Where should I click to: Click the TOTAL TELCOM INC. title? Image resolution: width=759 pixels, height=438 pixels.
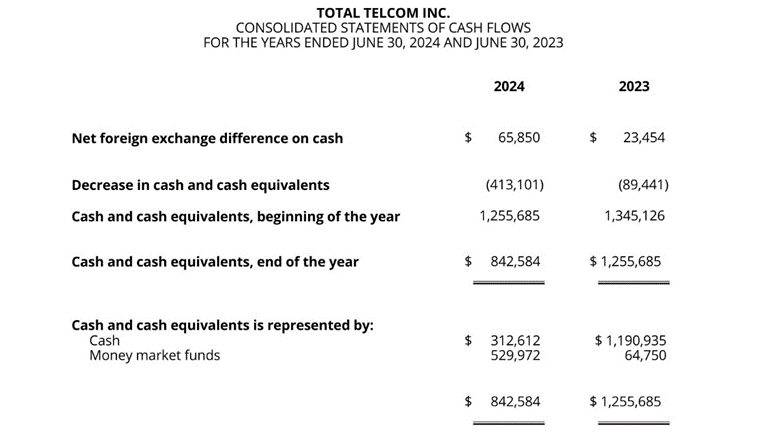click(x=383, y=13)
